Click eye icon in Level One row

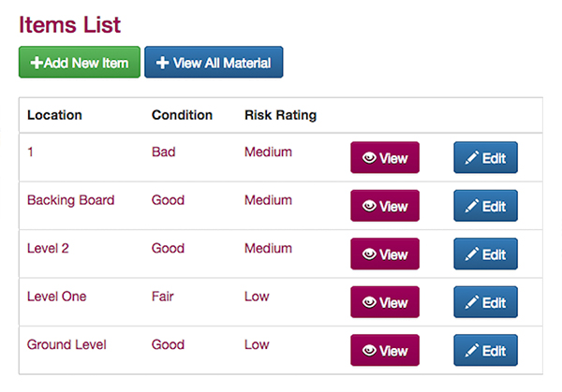[369, 303]
